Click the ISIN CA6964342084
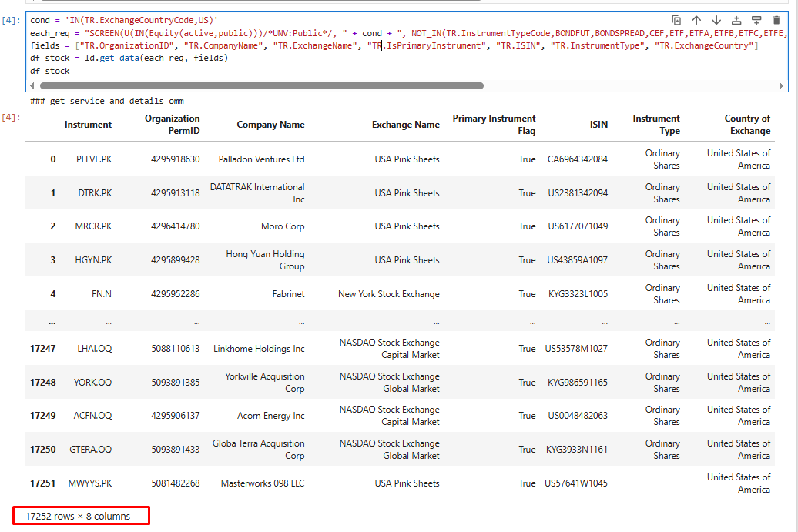The height and width of the screenshot is (532, 798). 577,159
